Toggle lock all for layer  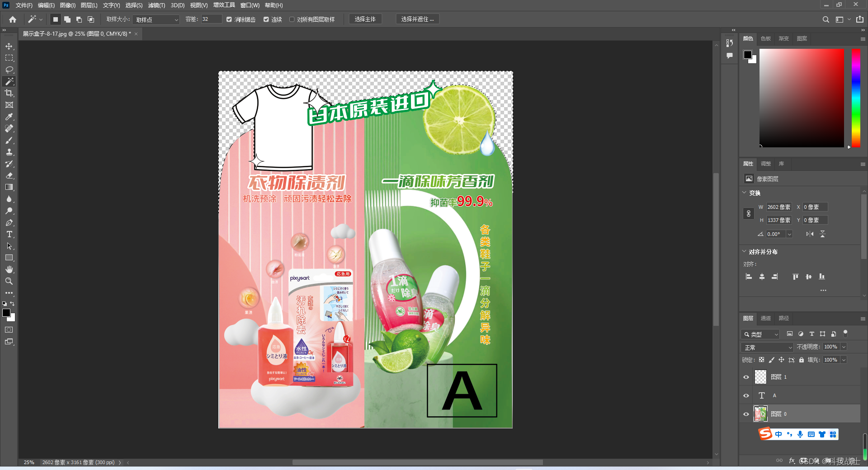click(802, 360)
